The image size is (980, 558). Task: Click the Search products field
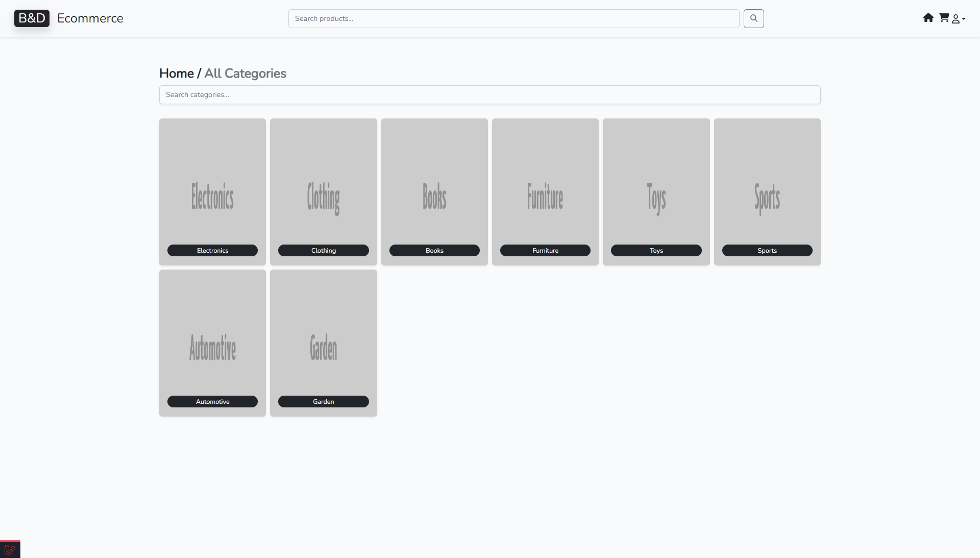point(513,18)
